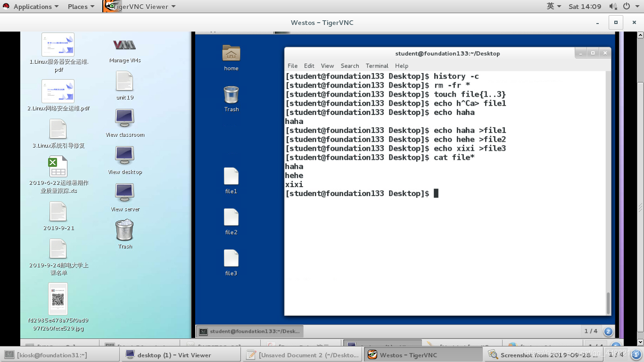Click the power icon in top panel
The height and width of the screenshot is (362, 644).
click(x=627, y=6)
